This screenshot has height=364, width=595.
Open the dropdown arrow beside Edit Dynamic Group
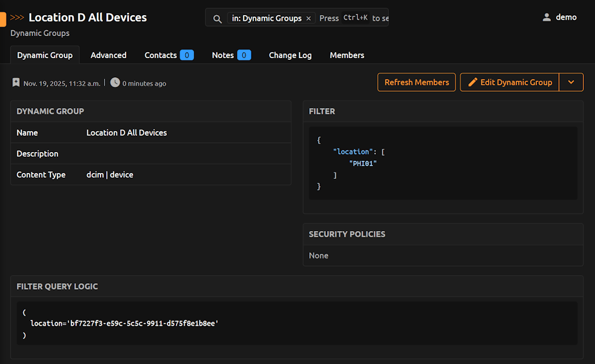pos(571,82)
